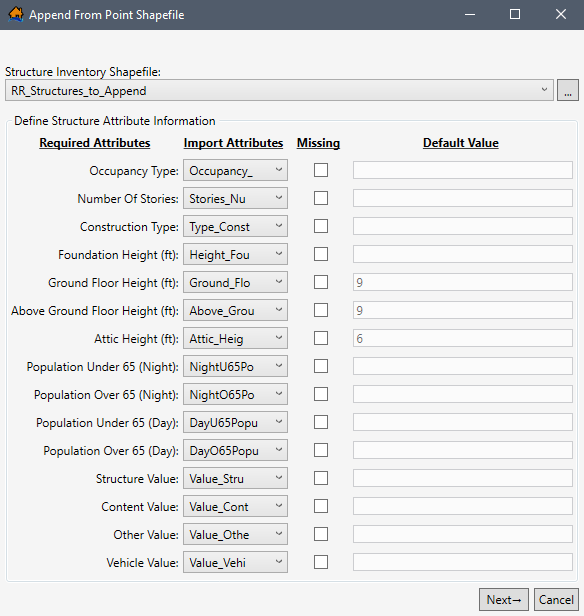
Task: Click the Default Value column header
Action: [461, 143]
